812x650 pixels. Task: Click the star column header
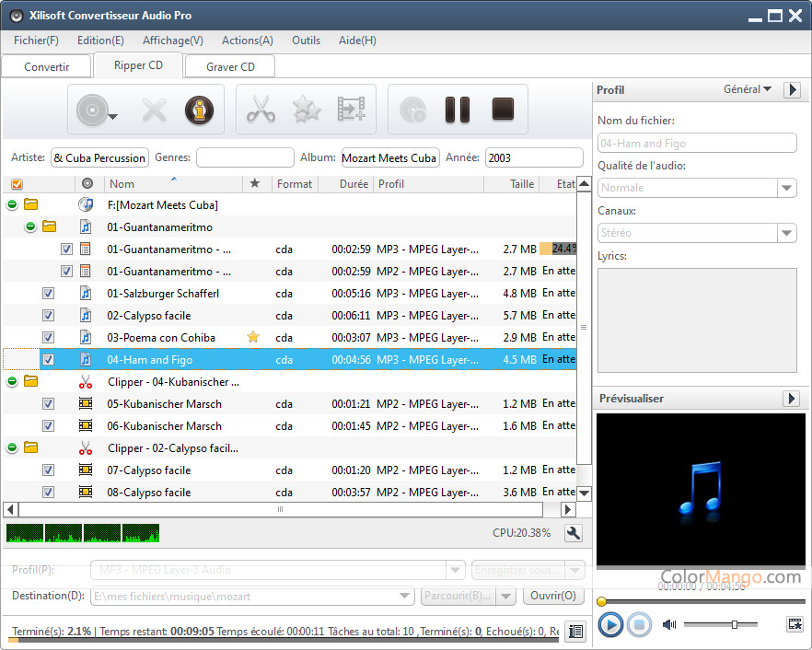click(x=255, y=183)
